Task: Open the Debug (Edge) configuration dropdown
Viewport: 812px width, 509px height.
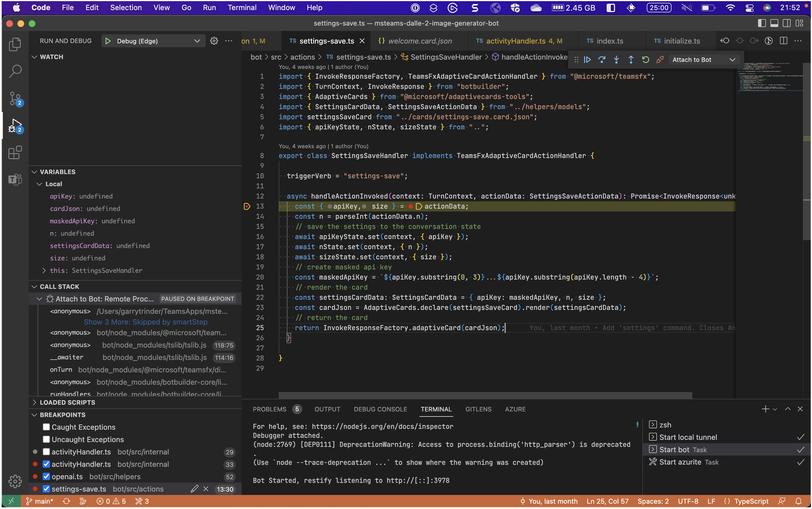Action: pos(197,41)
